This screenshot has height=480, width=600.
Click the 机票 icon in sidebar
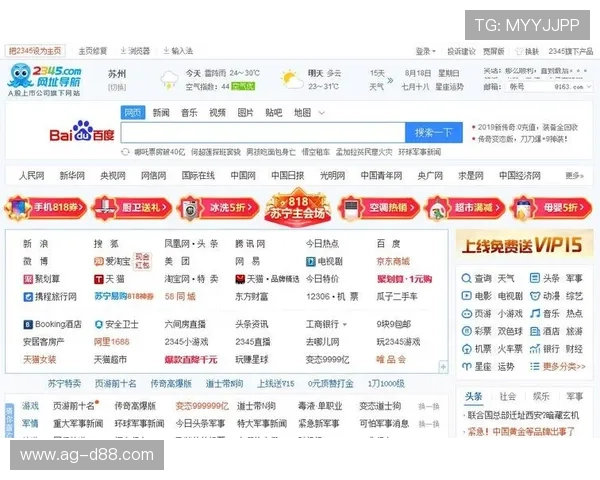tap(466, 349)
